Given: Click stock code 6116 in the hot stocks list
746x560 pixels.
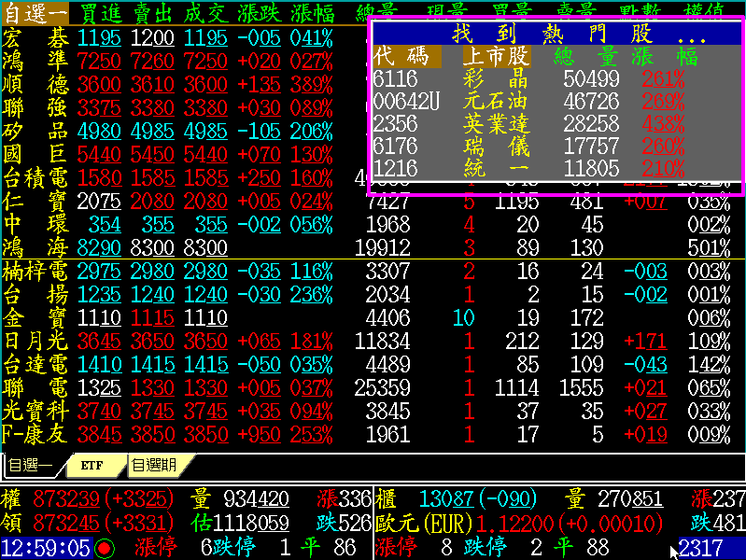Looking at the screenshot, I should coord(395,79).
